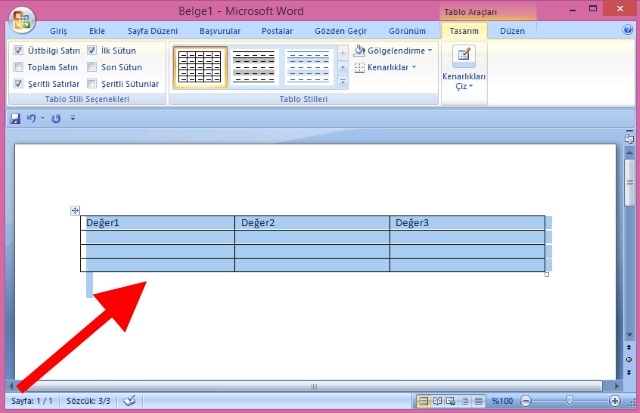Open the Başvurular tab
Screen dimensions: 640x413
click(x=220, y=31)
